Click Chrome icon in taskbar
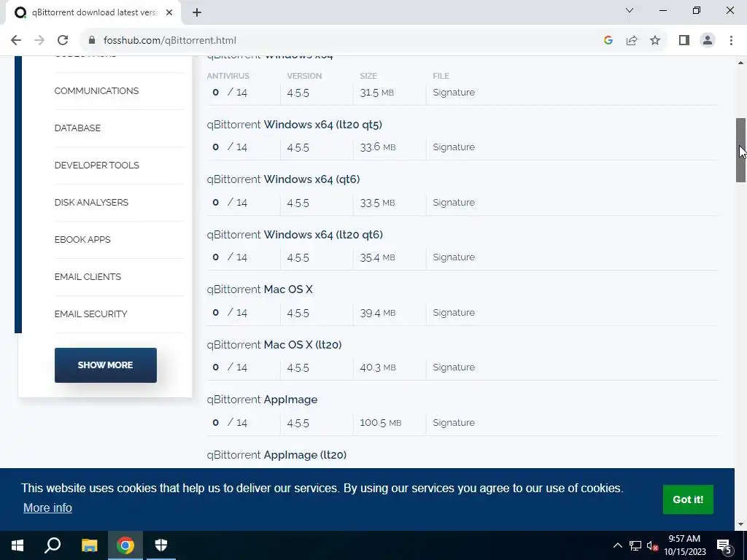Screen dimensions: 747x560 pyautogui.click(x=125, y=545)
